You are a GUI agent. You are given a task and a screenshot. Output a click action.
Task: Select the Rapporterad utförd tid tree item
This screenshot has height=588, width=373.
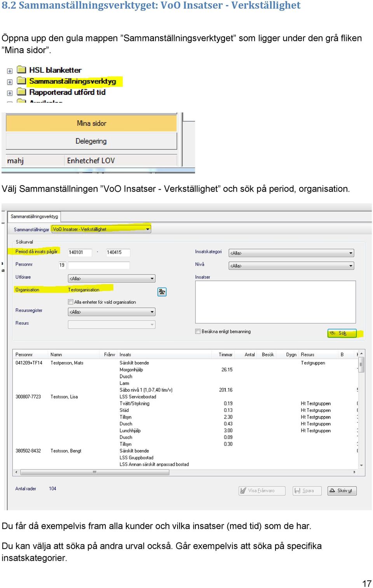[x=67, y=92]
